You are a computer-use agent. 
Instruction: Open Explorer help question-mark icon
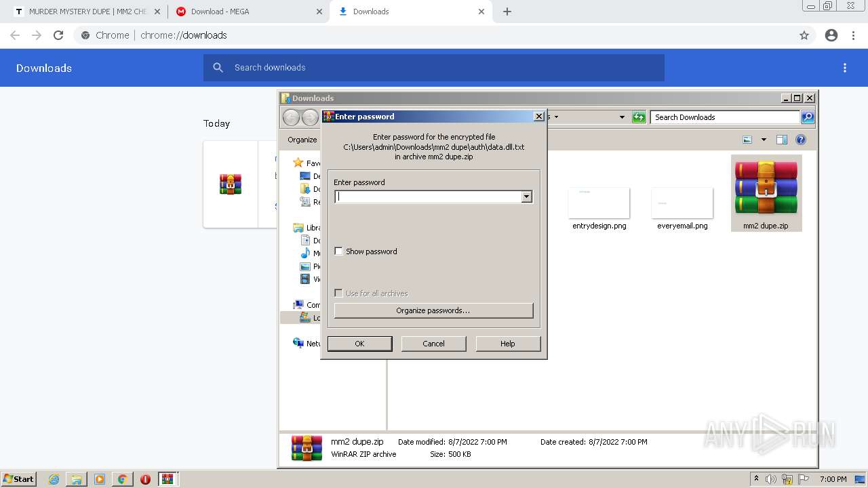(801, 140)
